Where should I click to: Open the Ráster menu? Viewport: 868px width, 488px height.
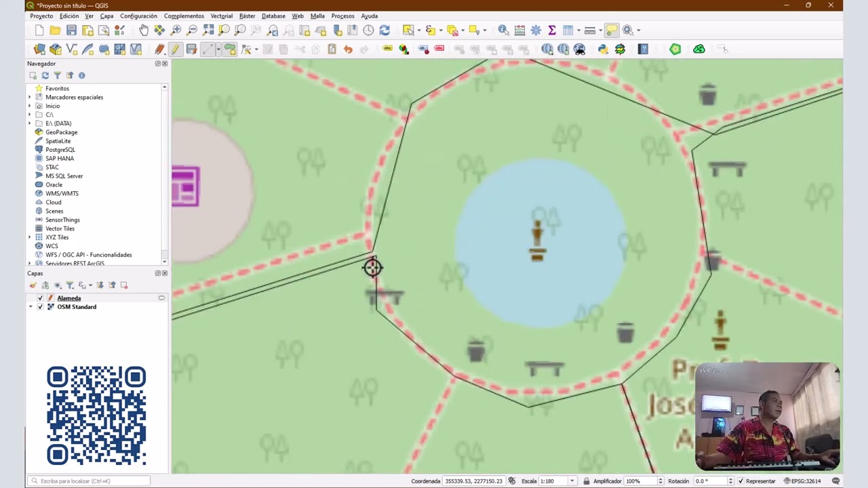(x=247, y=16)
